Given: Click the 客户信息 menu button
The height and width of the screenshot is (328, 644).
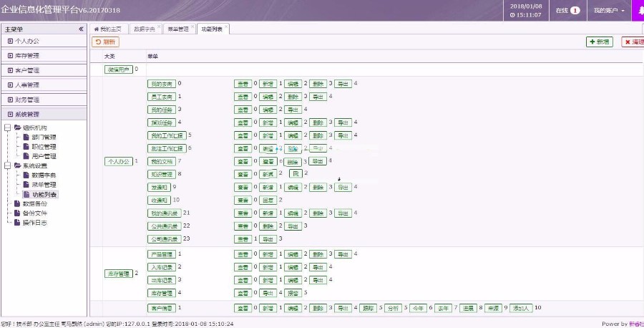Looking at the screenshot, I should [162, 308].
